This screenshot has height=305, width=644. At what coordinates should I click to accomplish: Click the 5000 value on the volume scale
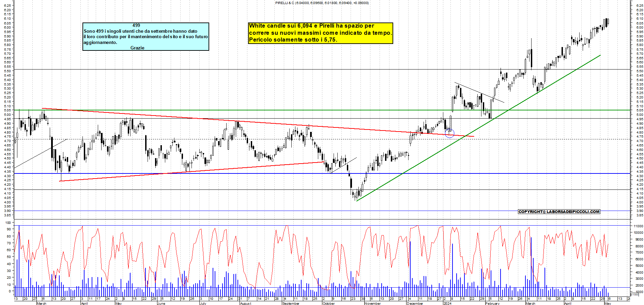click(x=639, y=266)
